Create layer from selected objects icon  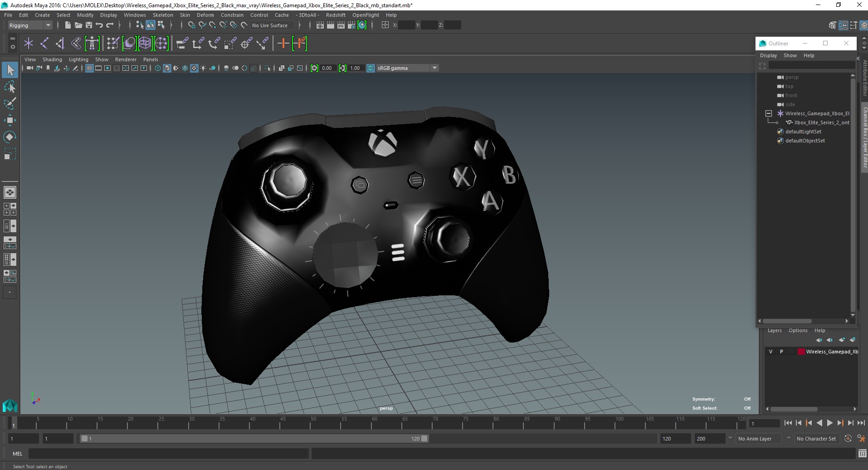click(853, 340)
